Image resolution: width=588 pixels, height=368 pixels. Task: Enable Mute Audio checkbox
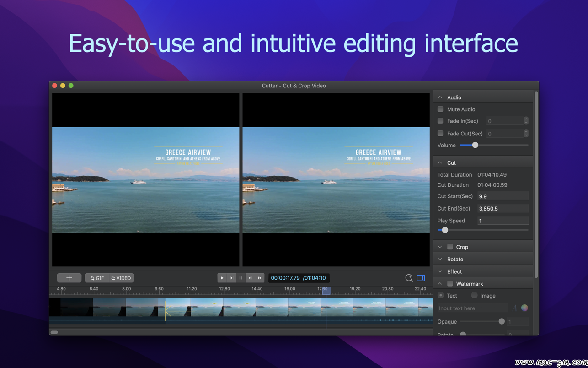tap(440, 109)
